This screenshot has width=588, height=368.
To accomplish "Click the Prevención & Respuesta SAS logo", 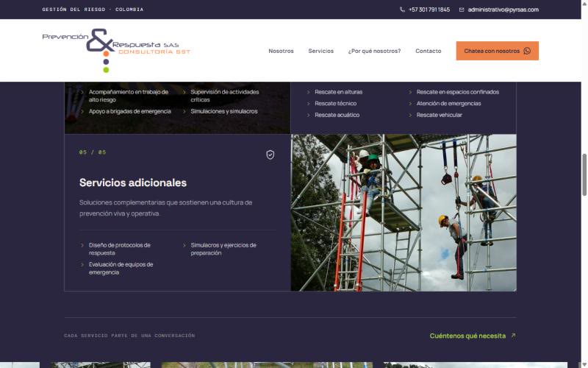I will coord(116,50).
